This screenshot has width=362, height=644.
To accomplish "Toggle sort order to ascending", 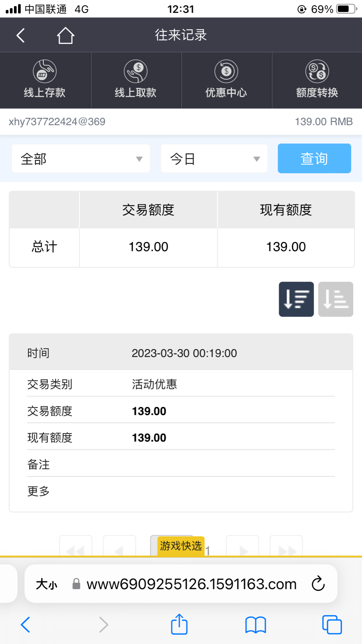I will tap(335, 299).
